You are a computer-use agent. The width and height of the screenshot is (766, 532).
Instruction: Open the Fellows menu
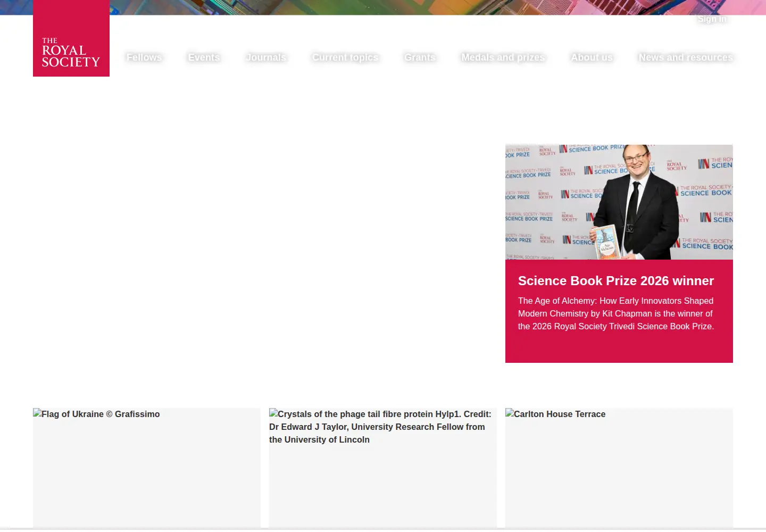(x=144, y=57)
